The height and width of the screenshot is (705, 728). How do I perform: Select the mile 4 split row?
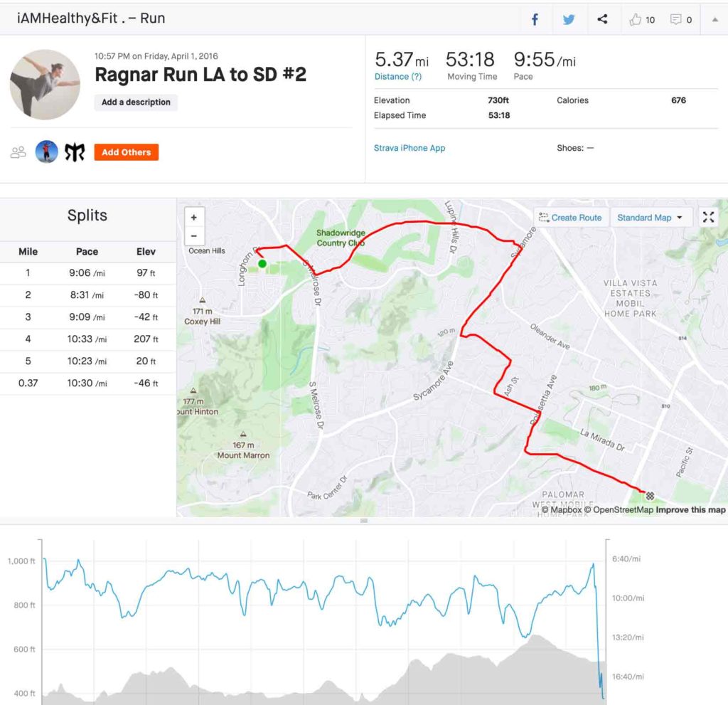click(x=87, y=339)
